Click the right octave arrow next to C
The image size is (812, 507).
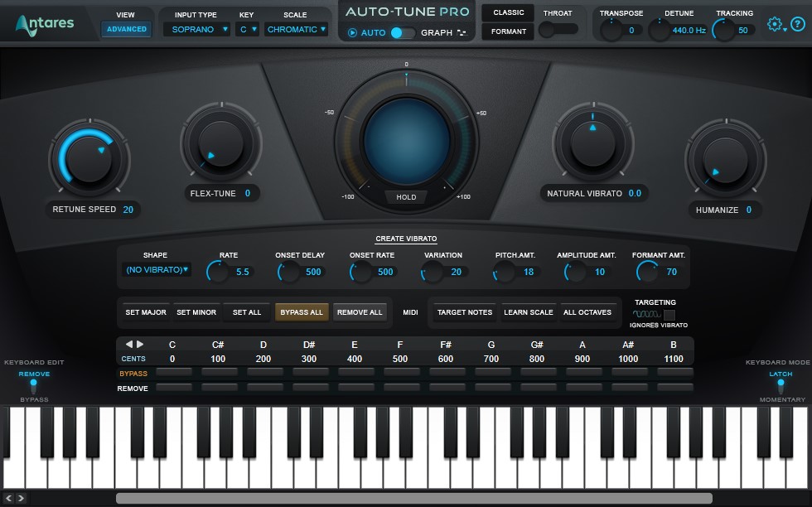pos(140,344)
